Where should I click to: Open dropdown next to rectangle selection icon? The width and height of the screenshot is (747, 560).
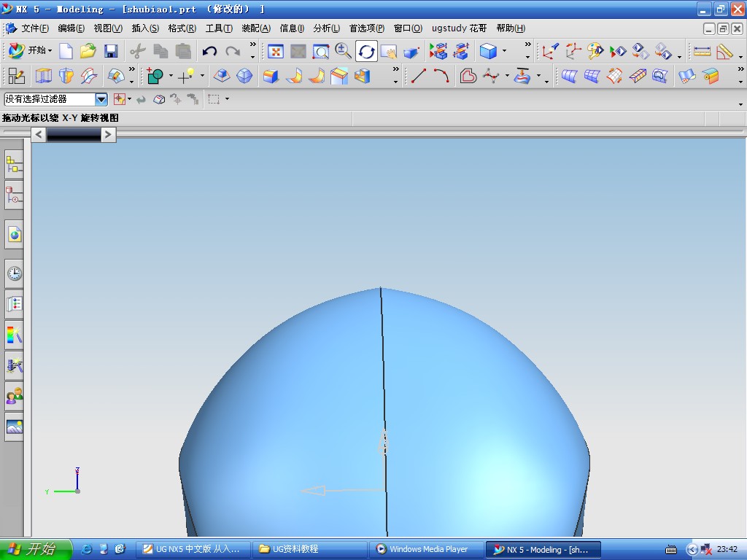(x=227, y=99)
